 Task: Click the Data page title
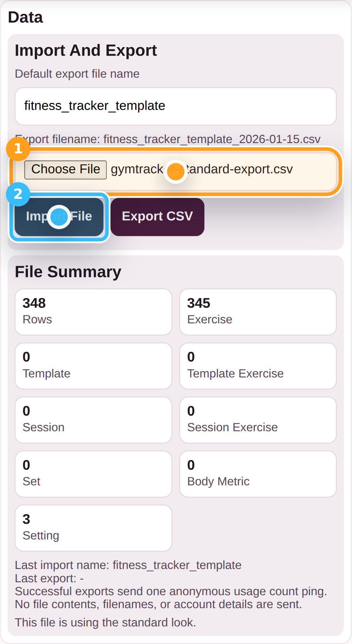pyautogui.click(x=25, y=17)
